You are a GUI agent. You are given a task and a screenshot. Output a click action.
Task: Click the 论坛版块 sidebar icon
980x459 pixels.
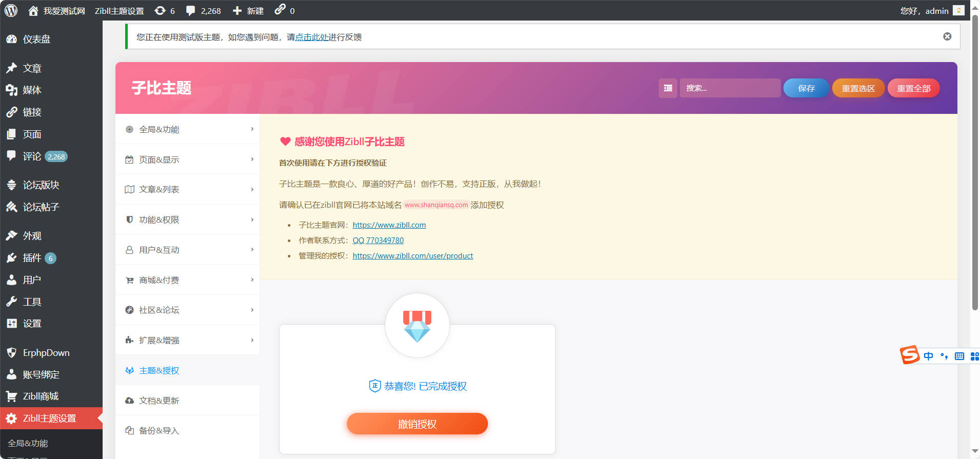tap(11, 185)
